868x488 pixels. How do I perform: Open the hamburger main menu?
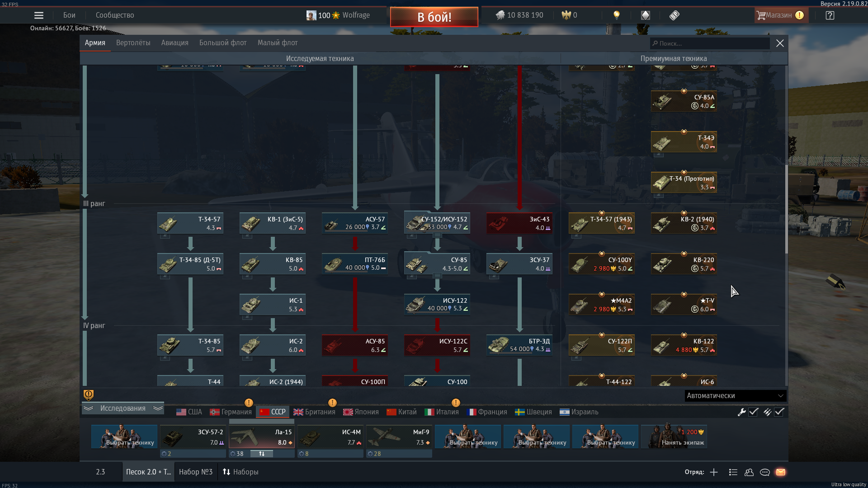pyautogui.click(x=39, y=15)
